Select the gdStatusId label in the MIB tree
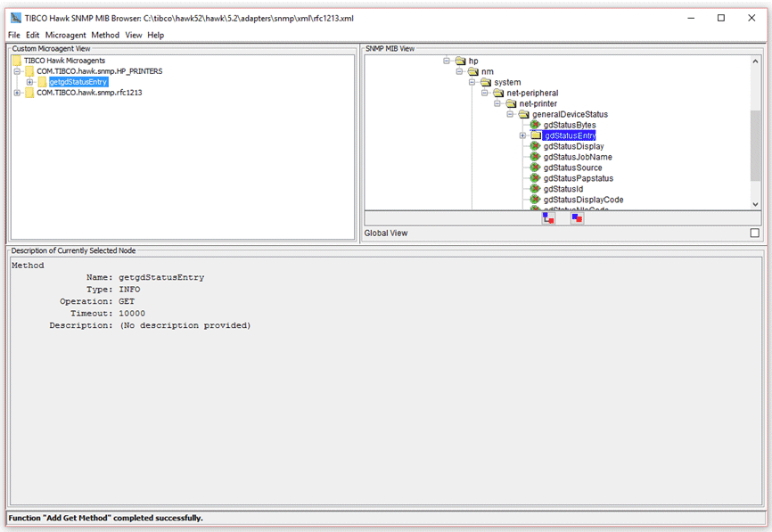 pos(563,189)
